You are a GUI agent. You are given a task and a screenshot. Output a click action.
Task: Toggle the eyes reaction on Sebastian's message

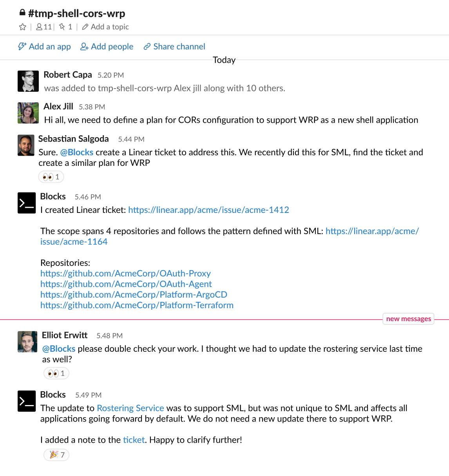click(x=51, y=176)
